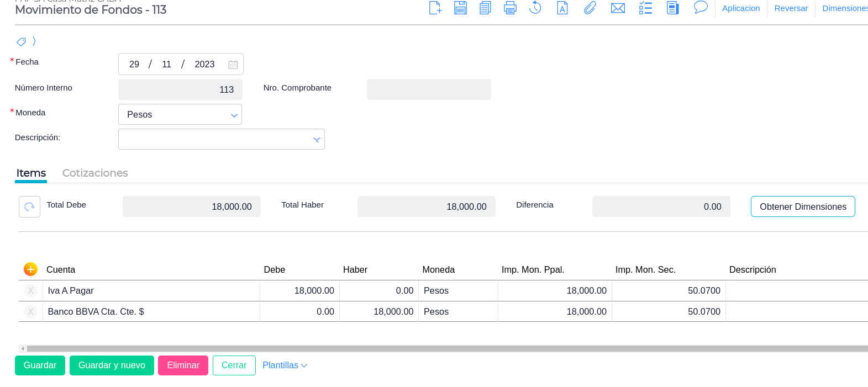Expand the Descripción combo box
The image size is (868, 387).
pyautogui.click(x=317, y=140)
